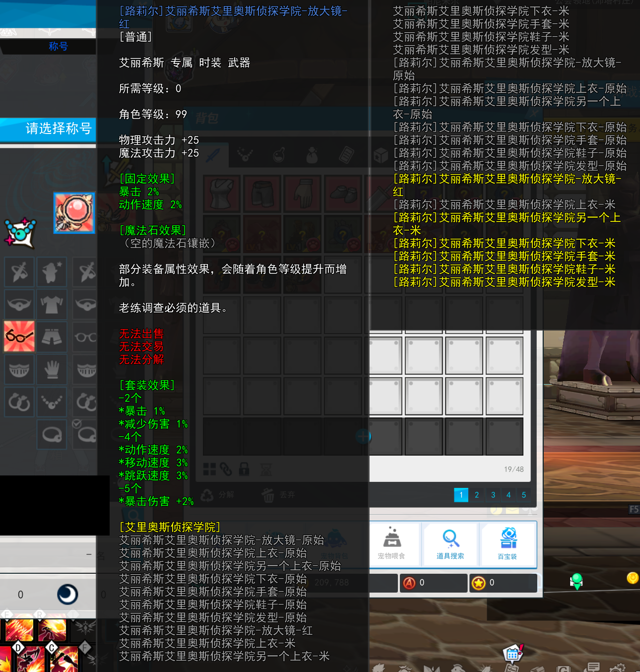640x672 pixels.
Task: Open 道具搜索 item search
Action: (450, 543)
